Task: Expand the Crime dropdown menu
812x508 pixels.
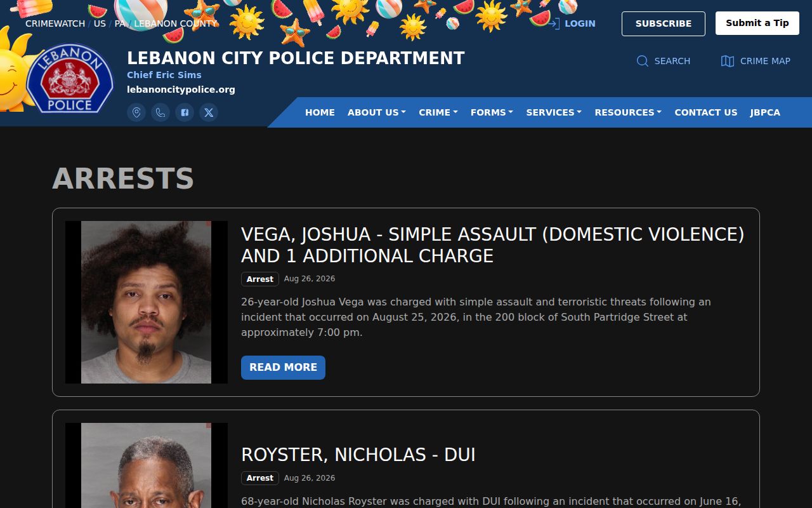Action: 438,112
